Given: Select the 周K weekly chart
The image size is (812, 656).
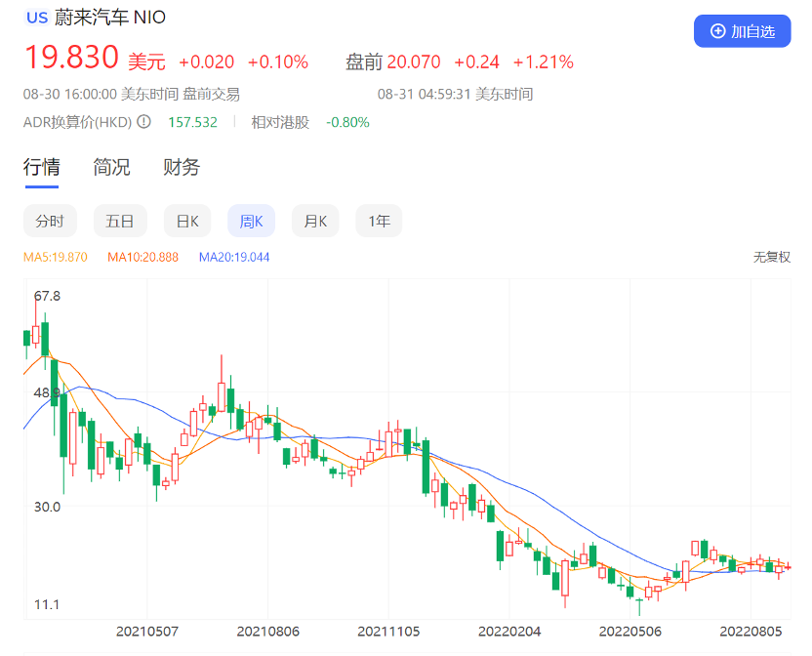Looking at the screenshot, I should [251, 222].
